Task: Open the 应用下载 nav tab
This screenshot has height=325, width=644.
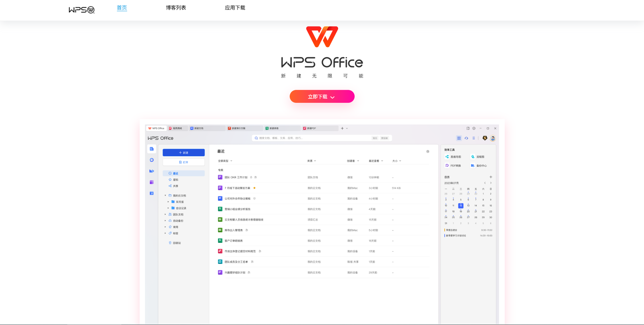Action: (x=235, y=8)
